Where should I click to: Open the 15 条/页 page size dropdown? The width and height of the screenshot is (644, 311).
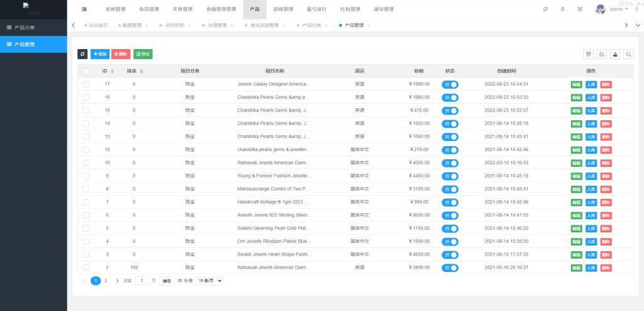209,281
